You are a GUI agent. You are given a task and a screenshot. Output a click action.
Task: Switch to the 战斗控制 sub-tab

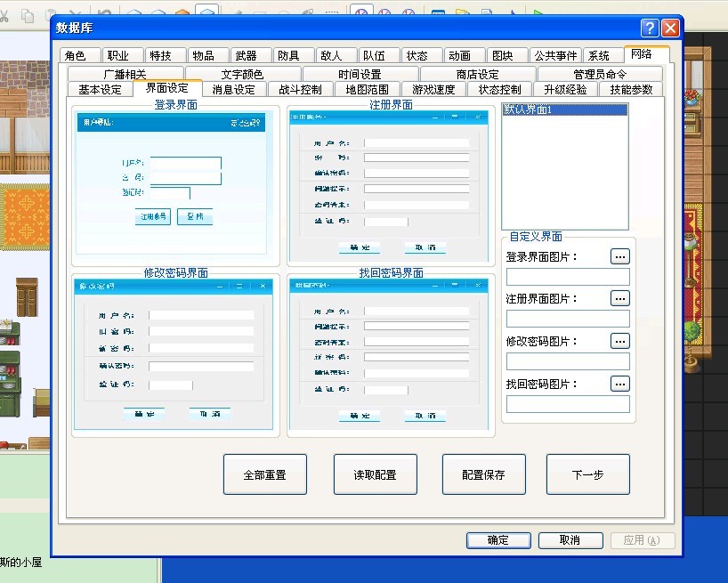point(301,89)
